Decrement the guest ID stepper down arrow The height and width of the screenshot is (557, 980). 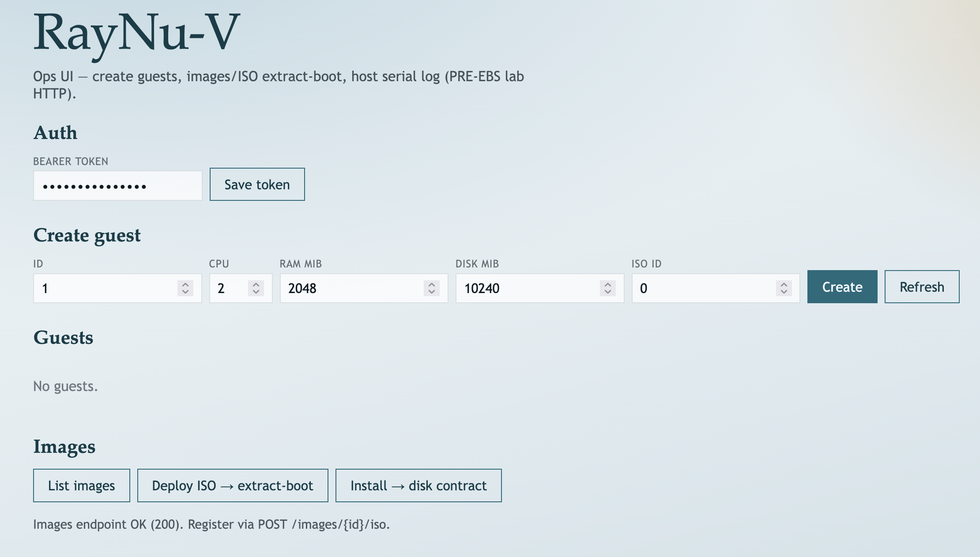[x=185, y=292]
